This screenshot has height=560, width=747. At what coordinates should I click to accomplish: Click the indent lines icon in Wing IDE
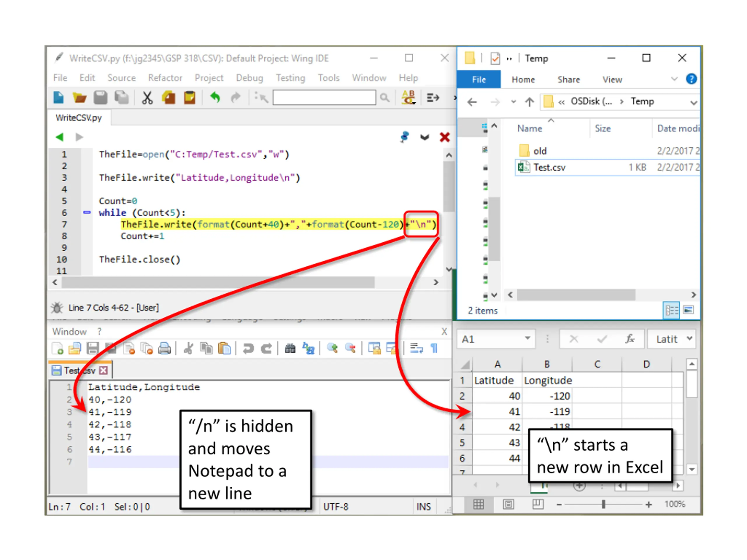pyautogui.click(x=433, y=98)
